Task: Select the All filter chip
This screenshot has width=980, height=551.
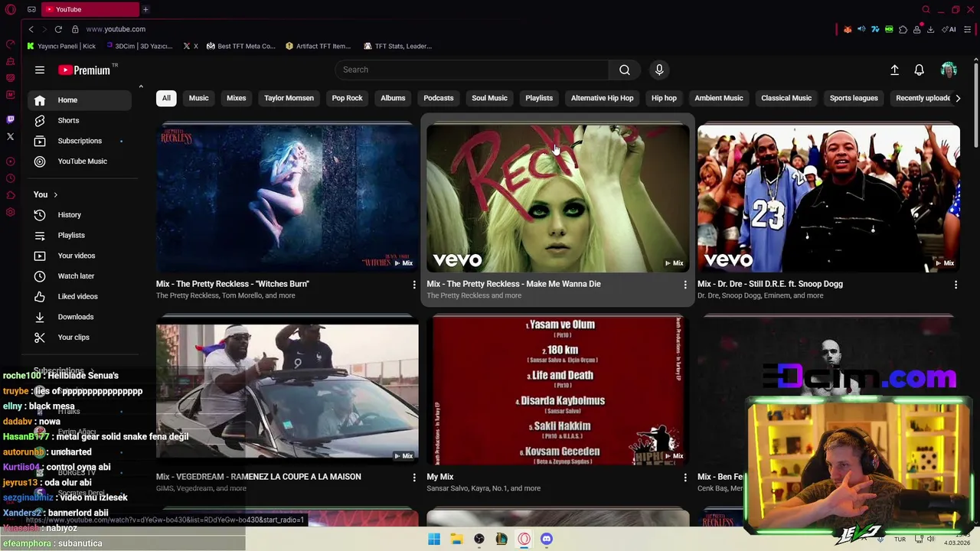Action: [166, 98]
